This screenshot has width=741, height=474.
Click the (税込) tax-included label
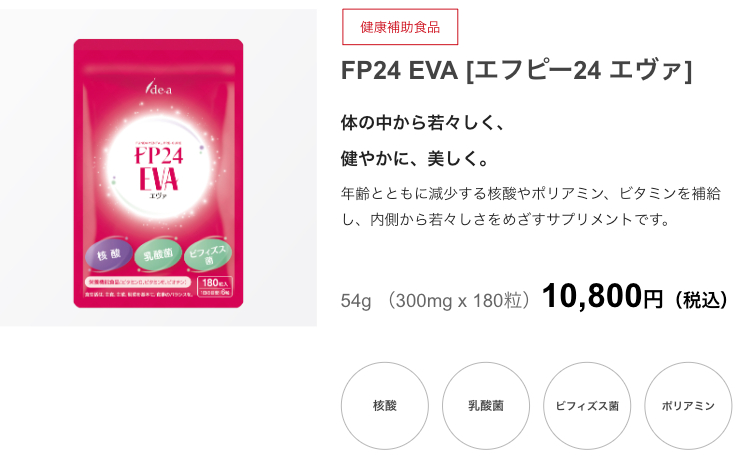click(701, 301)
